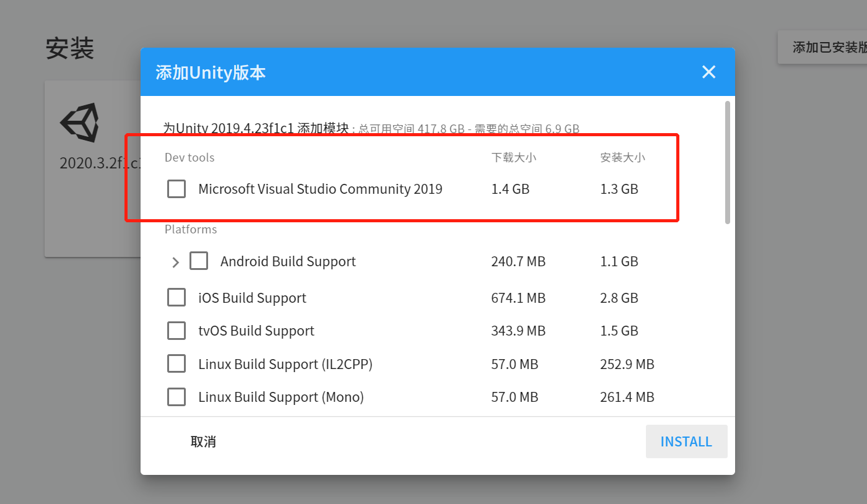Click the iOS Build Support label
The width and height of the screenshot is (867, 504).
point(252,298)
